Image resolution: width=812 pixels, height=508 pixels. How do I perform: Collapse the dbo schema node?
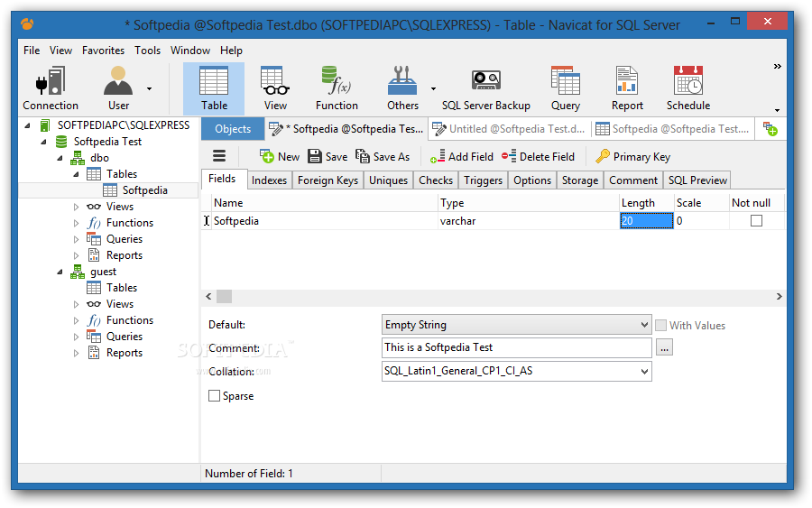point(60,158)
